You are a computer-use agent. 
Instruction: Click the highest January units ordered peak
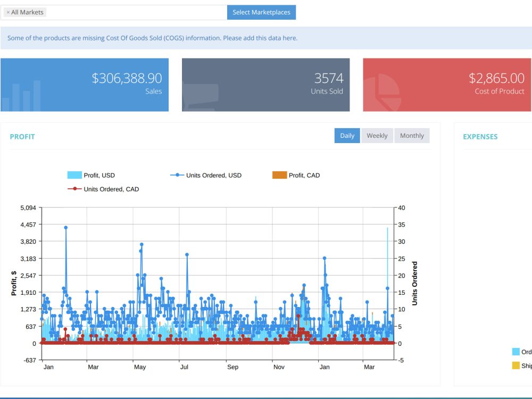point(66,228)
